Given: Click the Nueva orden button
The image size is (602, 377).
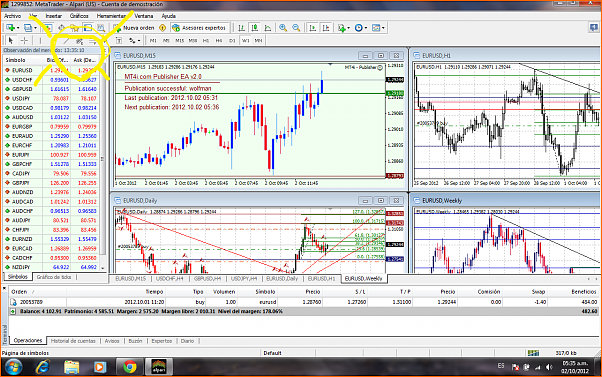Looking at the screenshot, I should tap(134, 28).
